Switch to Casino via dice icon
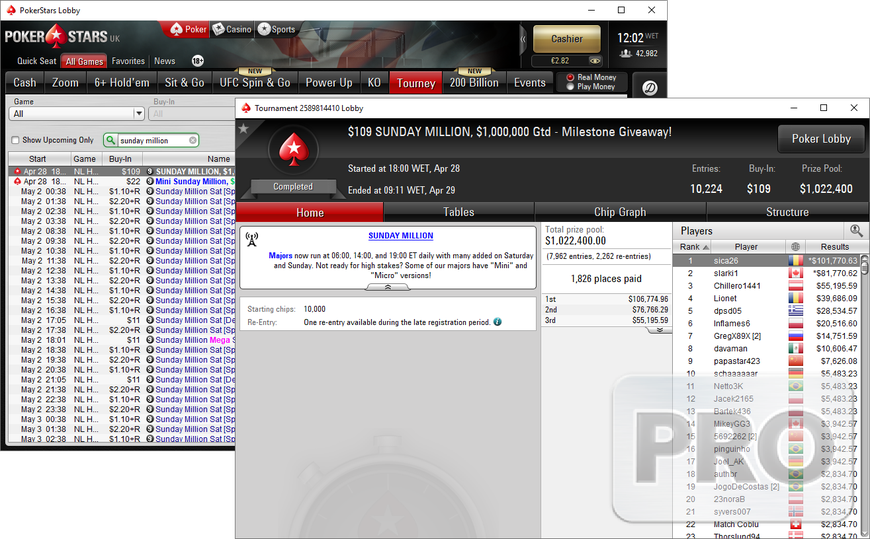 point(219,29)
